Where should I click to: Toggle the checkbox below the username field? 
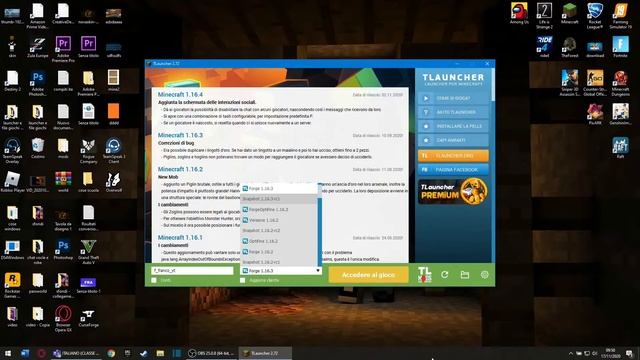click(154, 280)
